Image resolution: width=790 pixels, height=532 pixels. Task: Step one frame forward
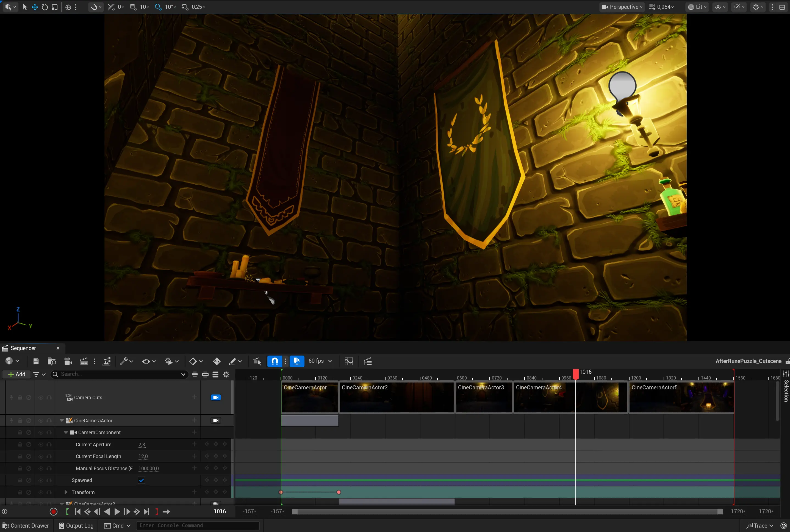pyautogui.click(x=127, y=511)
